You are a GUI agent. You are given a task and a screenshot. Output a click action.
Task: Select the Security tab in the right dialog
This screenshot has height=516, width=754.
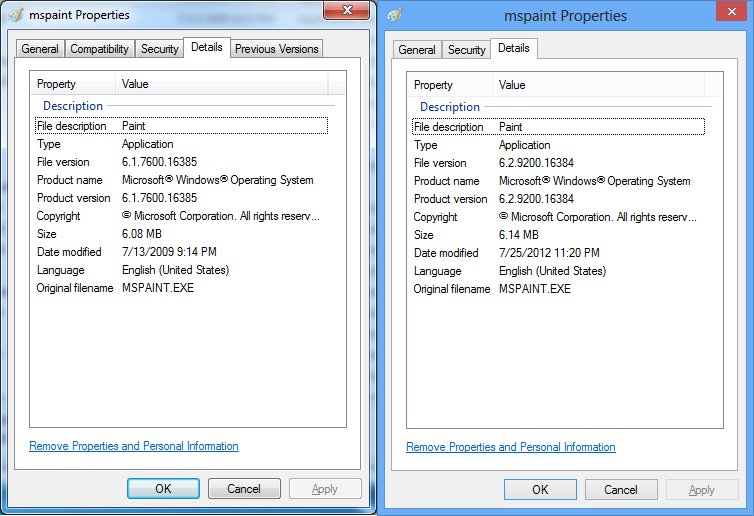pos(466,50)
